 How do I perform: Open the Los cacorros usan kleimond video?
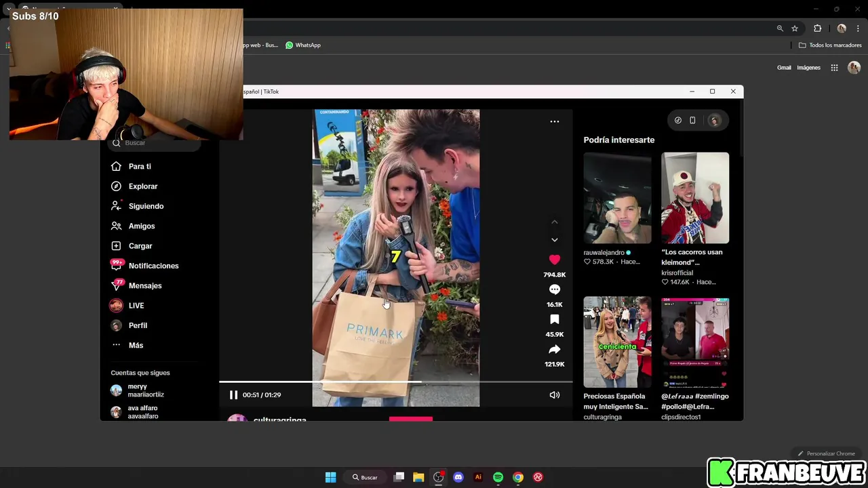695,198
